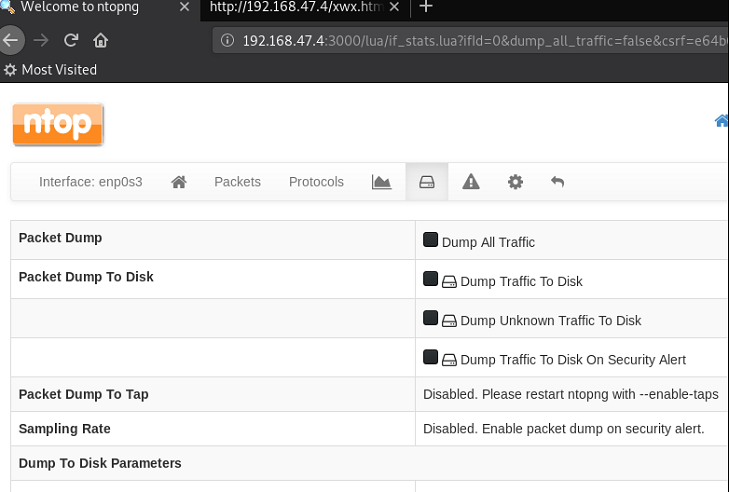Open the historical chart icon tab

(x=381, y=182)
